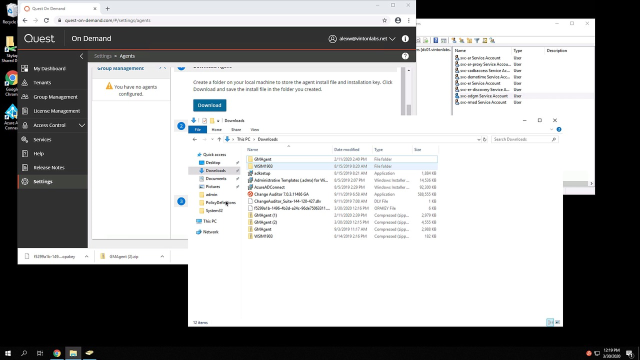This screenshot has width=640, height=360.
Task: Expand Explorer ribbon chevron
Action: coord(551,129)
